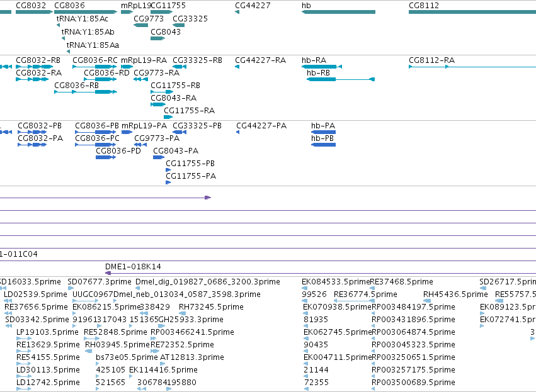
Task: Open the CG33325-PB protein label
Action: [x=197, y=126]
